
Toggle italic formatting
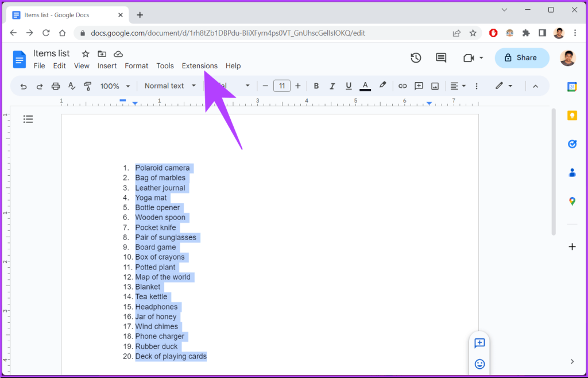[x=332, y=86]
